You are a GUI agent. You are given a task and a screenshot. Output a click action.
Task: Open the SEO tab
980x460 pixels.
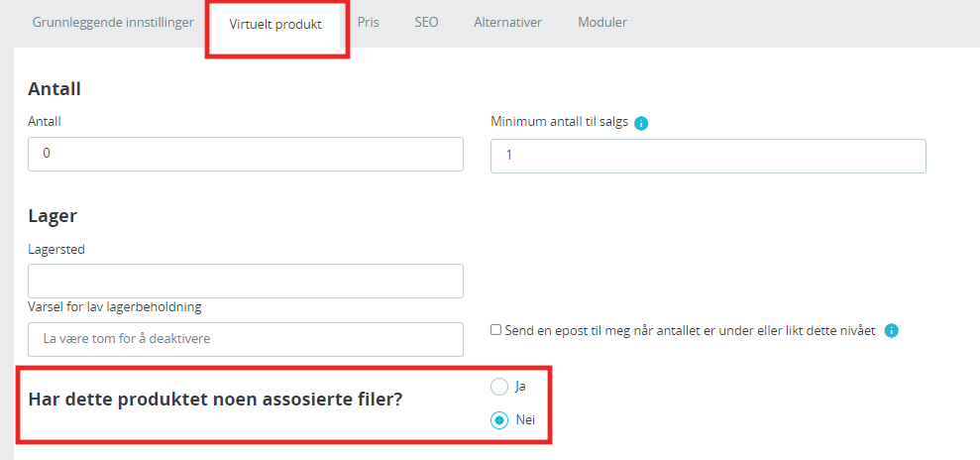tap(426, 23)
